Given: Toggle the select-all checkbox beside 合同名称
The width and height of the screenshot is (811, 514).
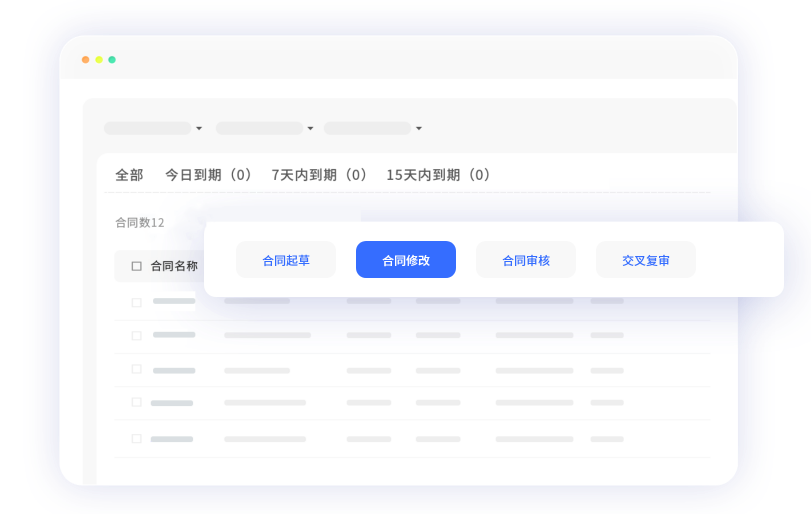Looking at the screenshot, I should [x=136, y=266].
